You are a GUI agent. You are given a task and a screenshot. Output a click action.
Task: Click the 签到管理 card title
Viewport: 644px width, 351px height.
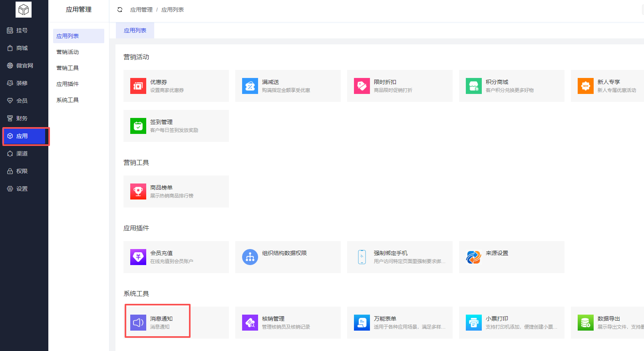(x=161, y=122)
